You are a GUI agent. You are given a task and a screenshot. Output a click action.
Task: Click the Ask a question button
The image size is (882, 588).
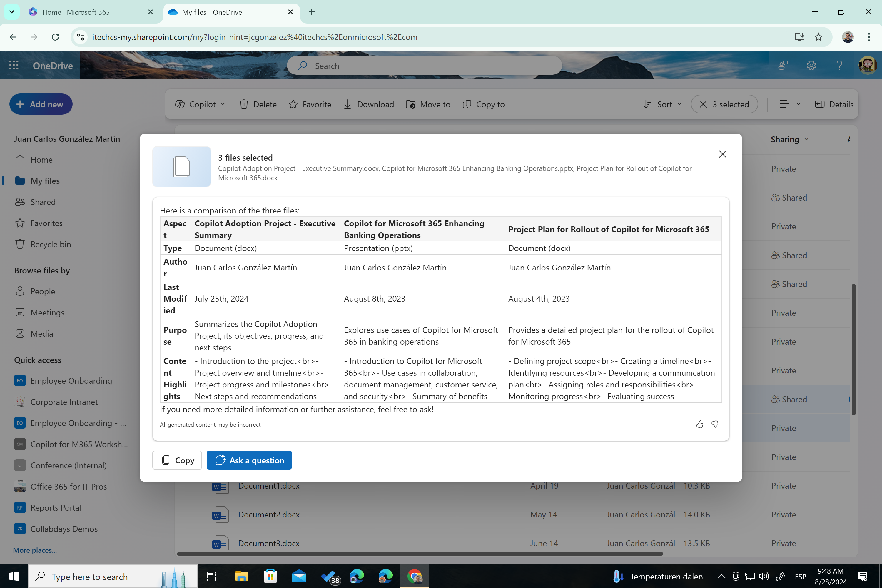tap(249, 460)
